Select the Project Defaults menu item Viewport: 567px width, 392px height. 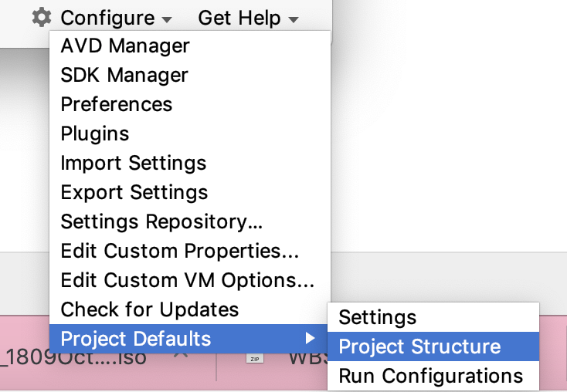(136, 338)
